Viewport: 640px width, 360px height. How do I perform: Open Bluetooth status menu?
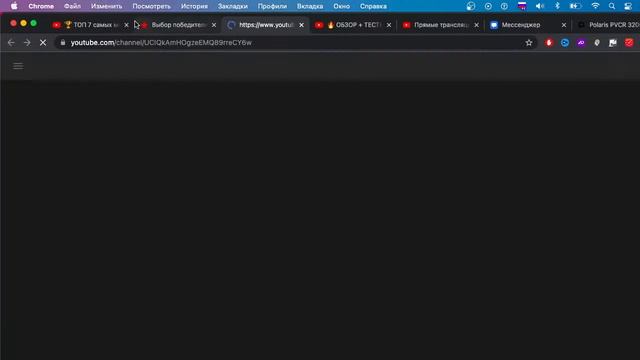tap(557, 6)
